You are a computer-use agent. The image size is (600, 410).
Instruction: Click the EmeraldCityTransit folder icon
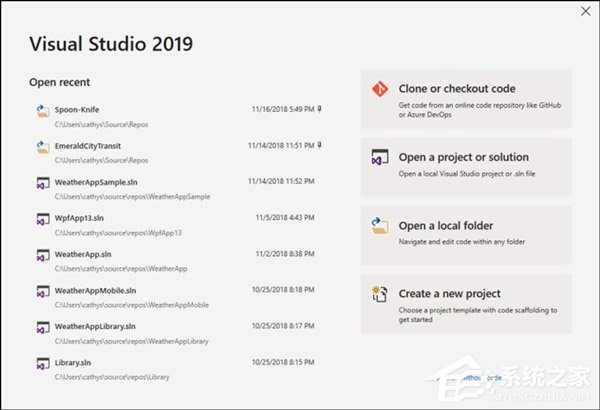[43, 147]
